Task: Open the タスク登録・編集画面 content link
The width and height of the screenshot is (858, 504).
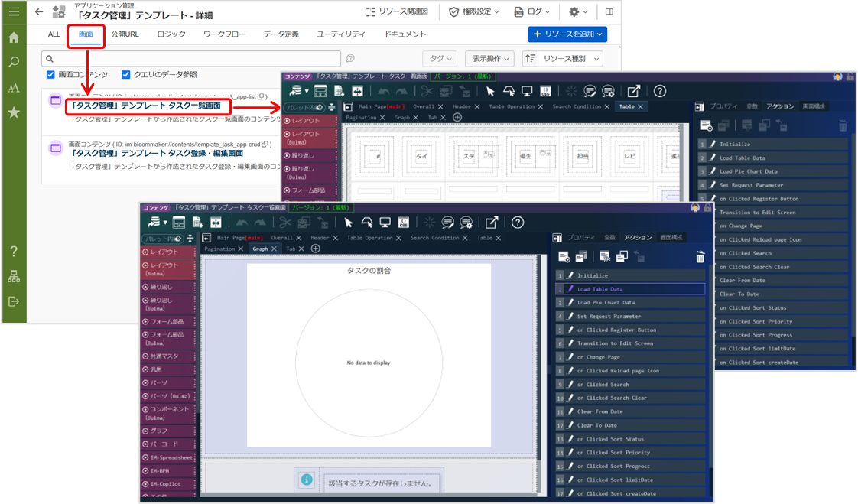Action: click(158, 153)
